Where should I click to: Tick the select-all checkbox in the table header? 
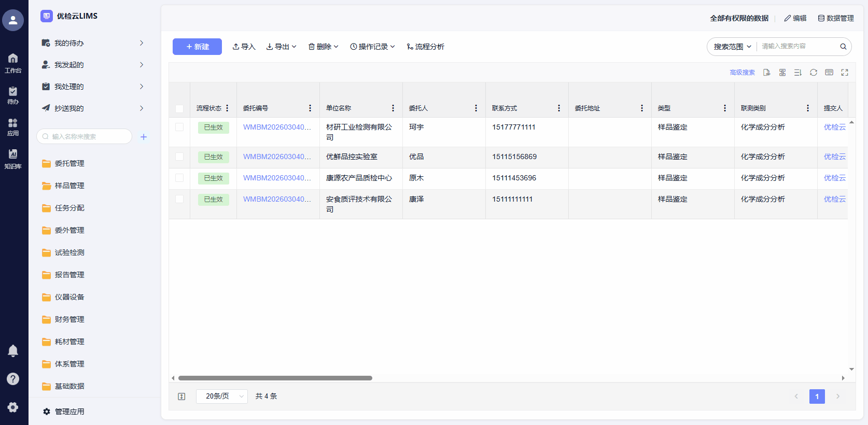pyautogui.click(x=179, y=109)
